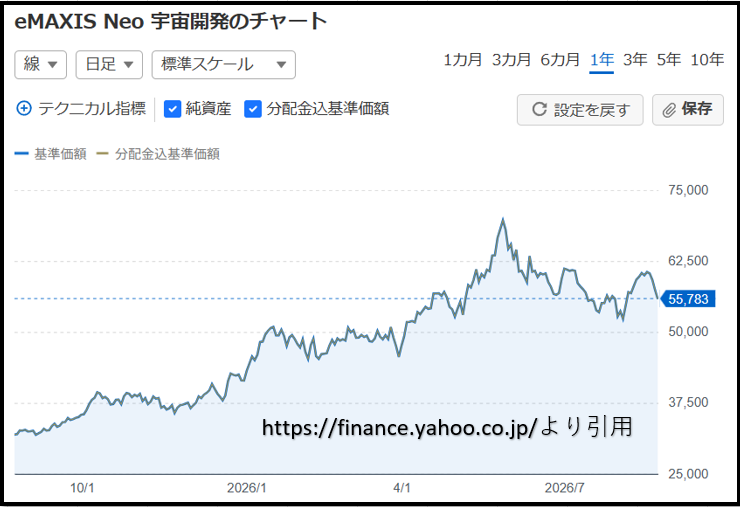Screen dimensions: 740x507
Task: Click the blue 基準価額 legend line marker
Action: [22, 154]
